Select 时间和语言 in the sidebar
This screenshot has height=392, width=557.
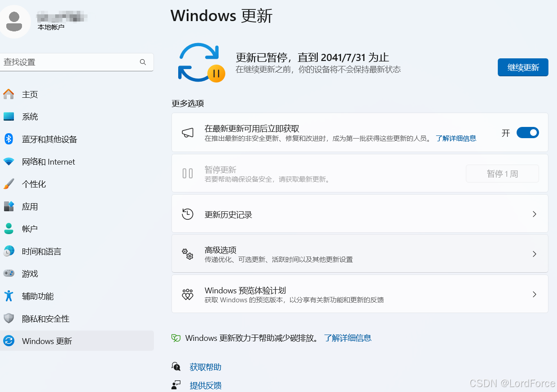(77, 251)
